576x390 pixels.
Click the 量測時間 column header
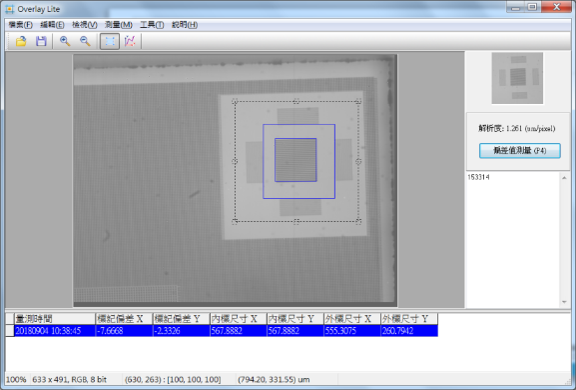point(55,319)
